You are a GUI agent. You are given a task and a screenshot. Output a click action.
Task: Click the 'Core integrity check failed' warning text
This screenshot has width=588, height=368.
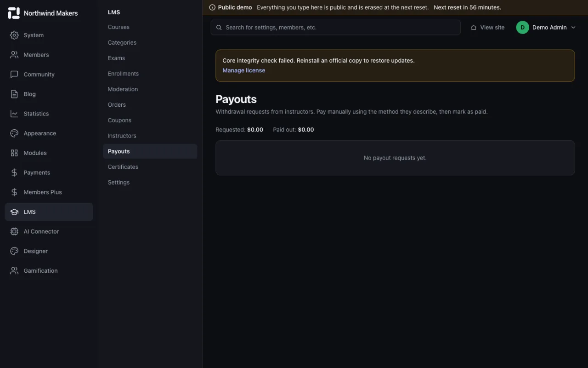318,61
